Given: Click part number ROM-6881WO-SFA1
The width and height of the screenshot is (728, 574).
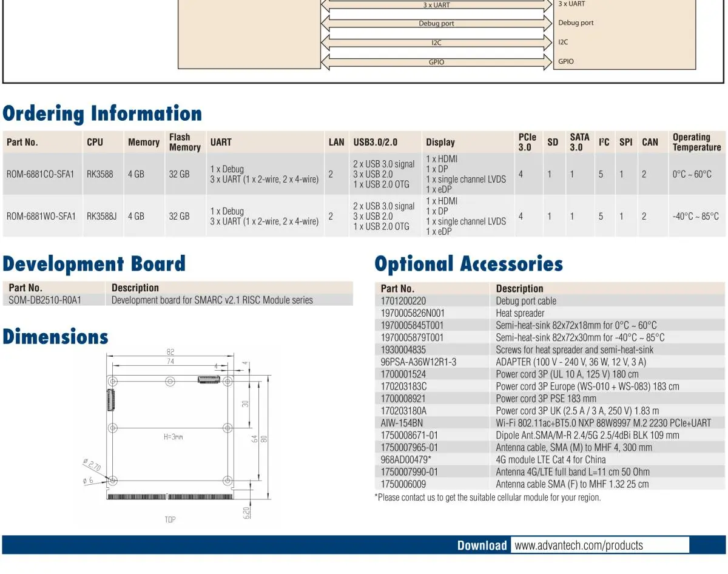Looking at the screenshot, I should 41,216.
